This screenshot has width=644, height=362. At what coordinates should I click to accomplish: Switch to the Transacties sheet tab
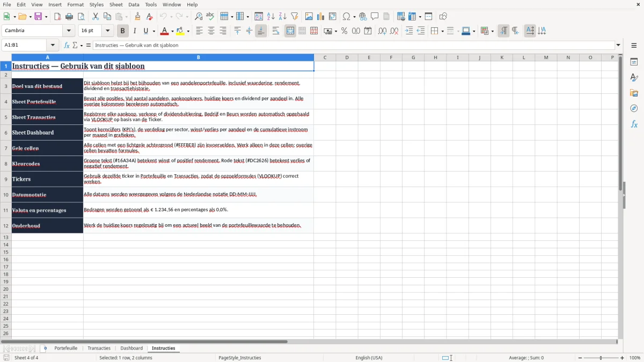[99, 348]
